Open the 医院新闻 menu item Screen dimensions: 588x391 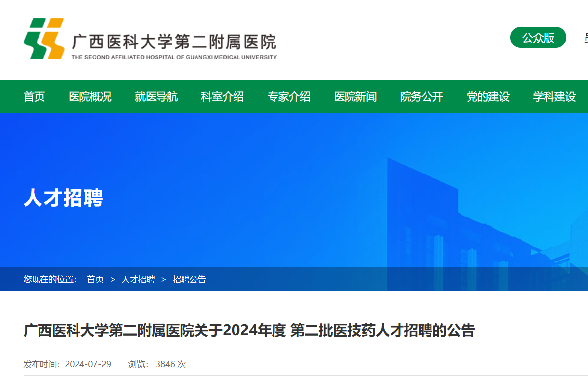[355, 96]
